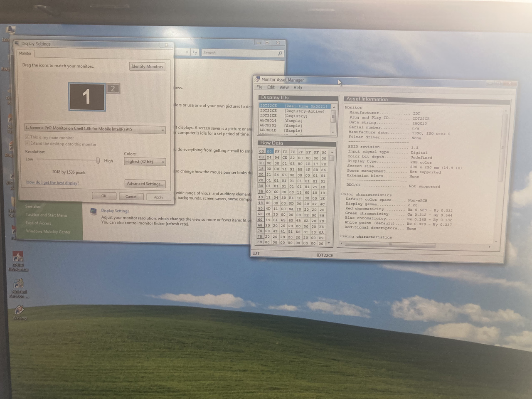
Task: Select ABC0D1D [Sample] display ID
Action: coord(295,131)
